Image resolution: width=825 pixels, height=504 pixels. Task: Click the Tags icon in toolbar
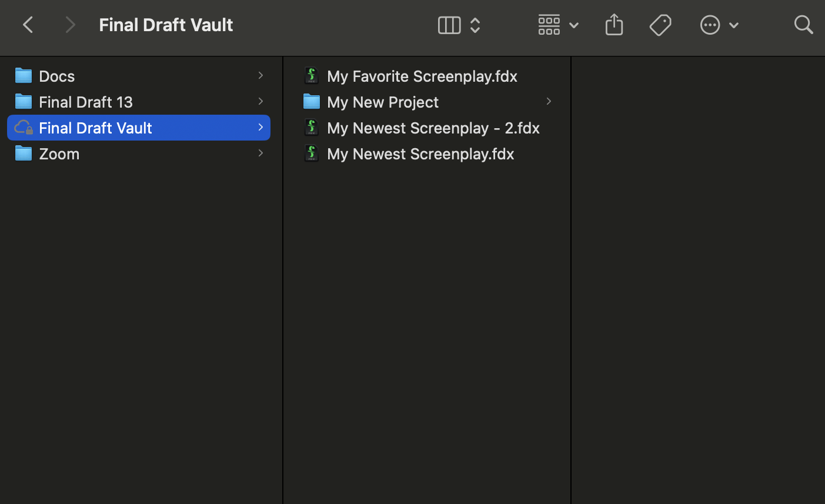[x=660, y=25]
